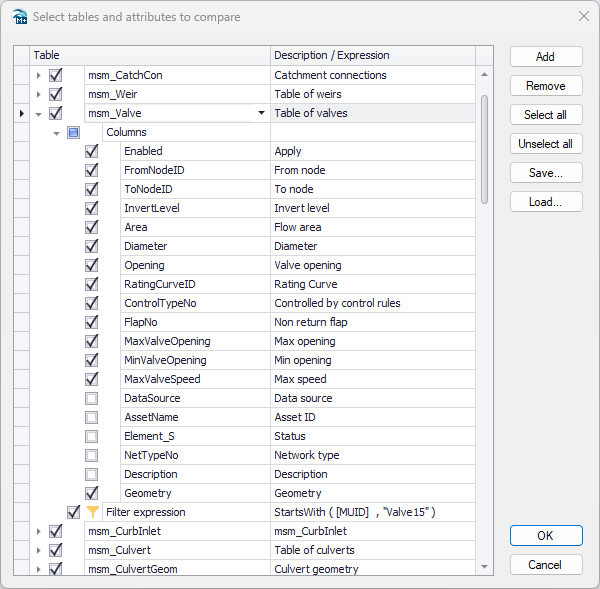Click the scrollbar up arrow
The height and width of the screenshot is (589, 600).
tap(484, 75)
